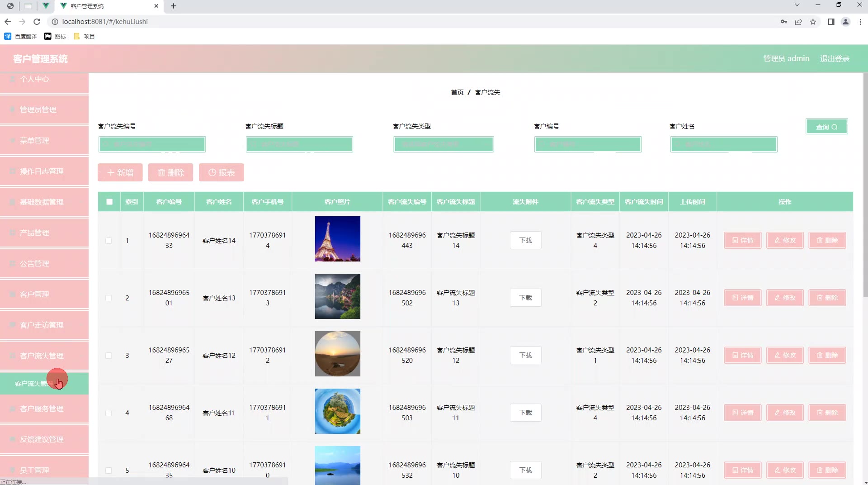
Task: Expand the 操作日志管理 sidebar menu
Action: point(44,171)
